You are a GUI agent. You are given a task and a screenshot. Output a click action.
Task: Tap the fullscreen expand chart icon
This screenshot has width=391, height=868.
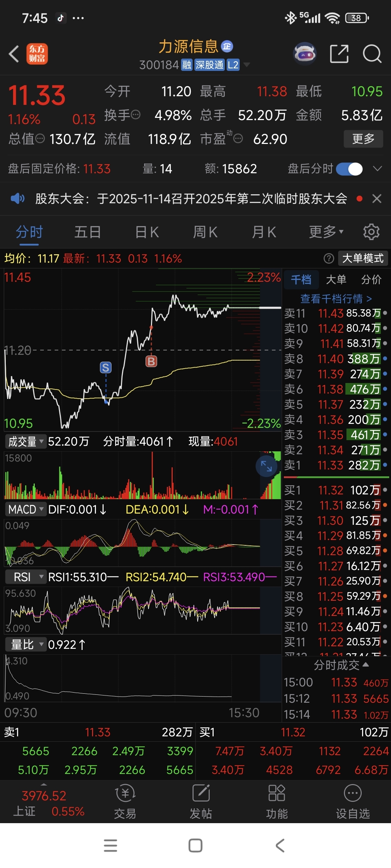[x=266, y=466]
